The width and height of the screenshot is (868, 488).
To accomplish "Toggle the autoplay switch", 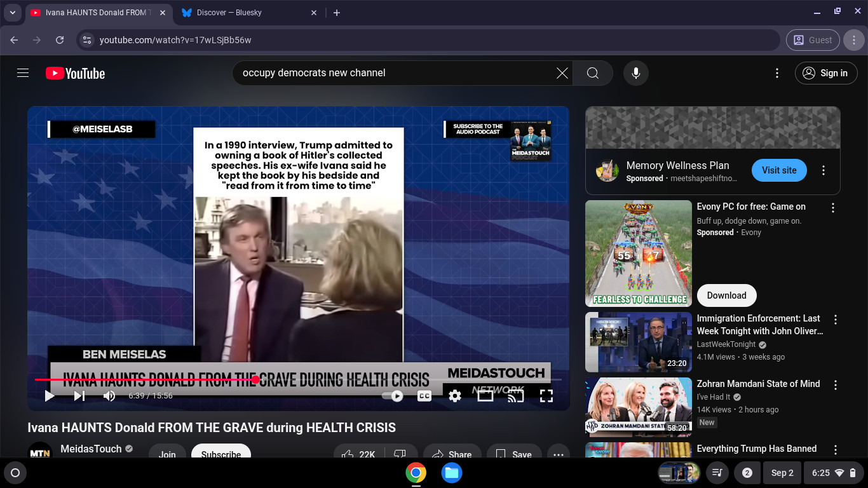I will pyautogui.click(x=393, y=396).
